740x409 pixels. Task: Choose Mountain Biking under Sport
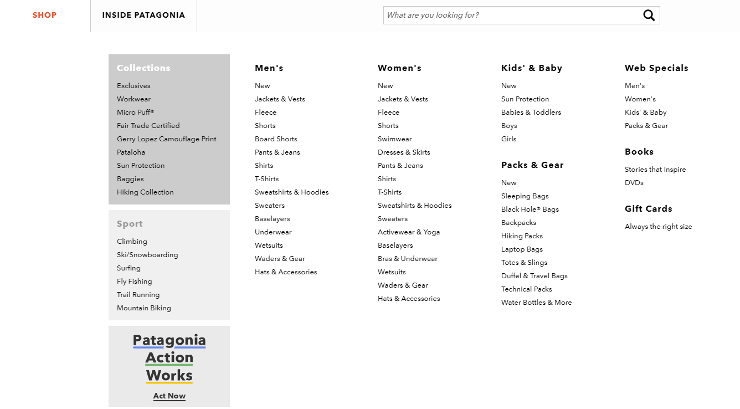[144, 308]
